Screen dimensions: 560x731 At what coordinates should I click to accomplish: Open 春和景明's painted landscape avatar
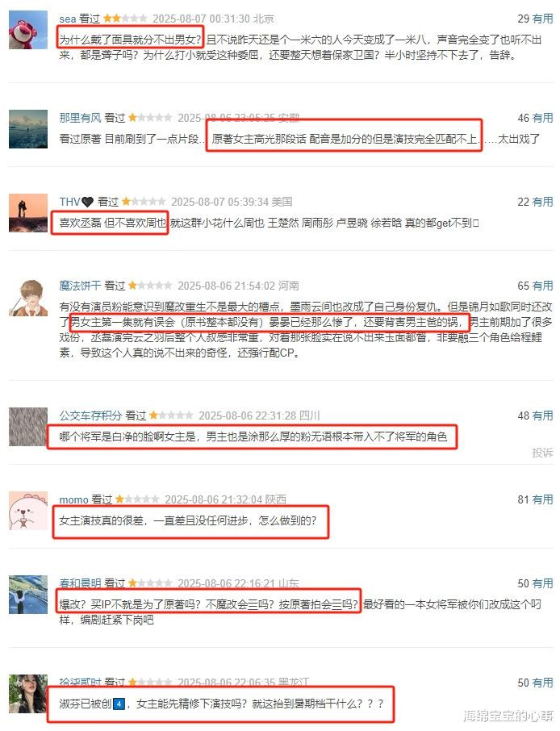pos(28,595)
